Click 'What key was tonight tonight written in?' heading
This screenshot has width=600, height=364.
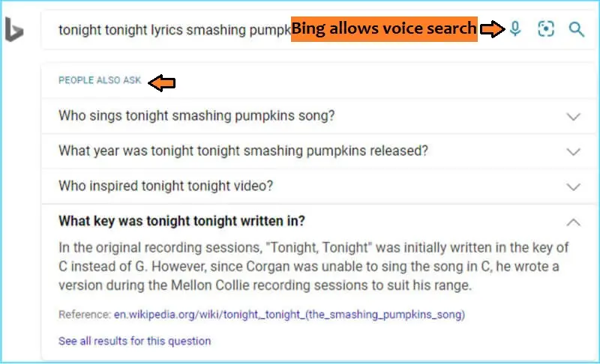tap(181, 221)
